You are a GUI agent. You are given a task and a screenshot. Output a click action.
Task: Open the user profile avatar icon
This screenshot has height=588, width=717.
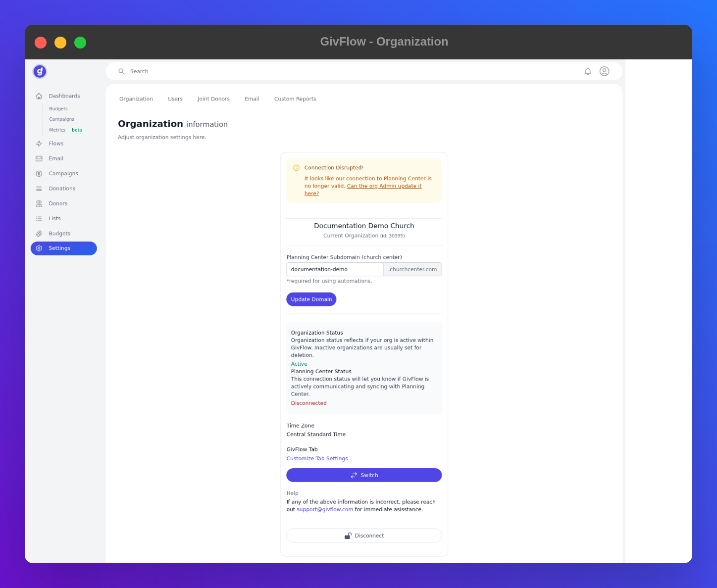point(604,71)
